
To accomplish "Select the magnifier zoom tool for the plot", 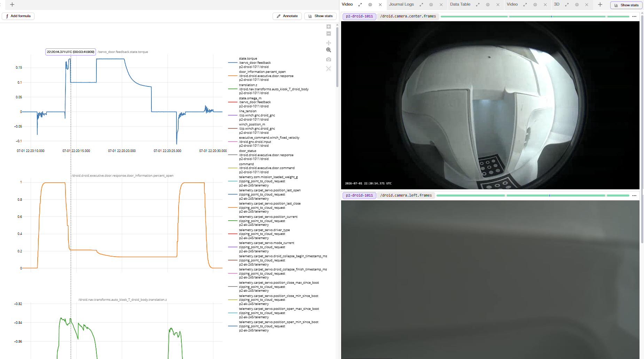I will [x=329, y=50].
